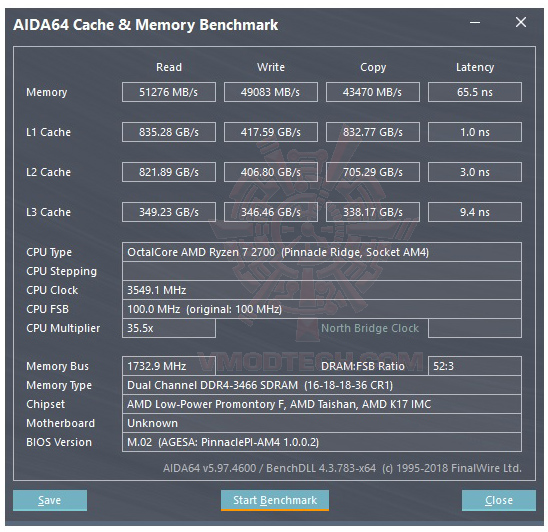Click the Memory row label
Image resolution: width=548 pixels, height=532 pixels.
coord(46,92)
